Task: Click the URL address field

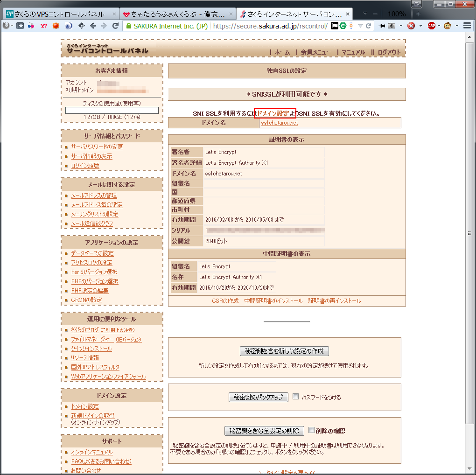Action: click(x=270, y=26)
